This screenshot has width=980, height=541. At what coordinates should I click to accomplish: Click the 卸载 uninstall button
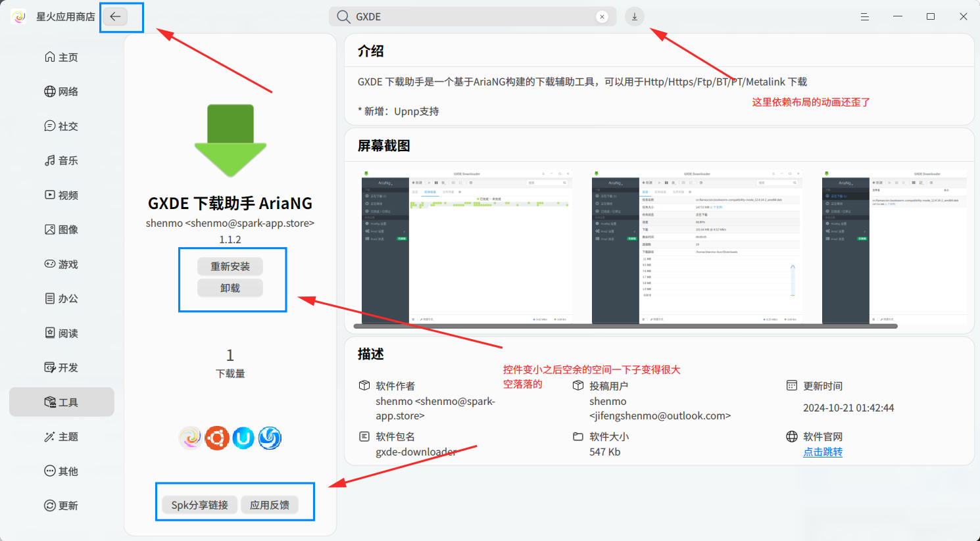[230, 288]
